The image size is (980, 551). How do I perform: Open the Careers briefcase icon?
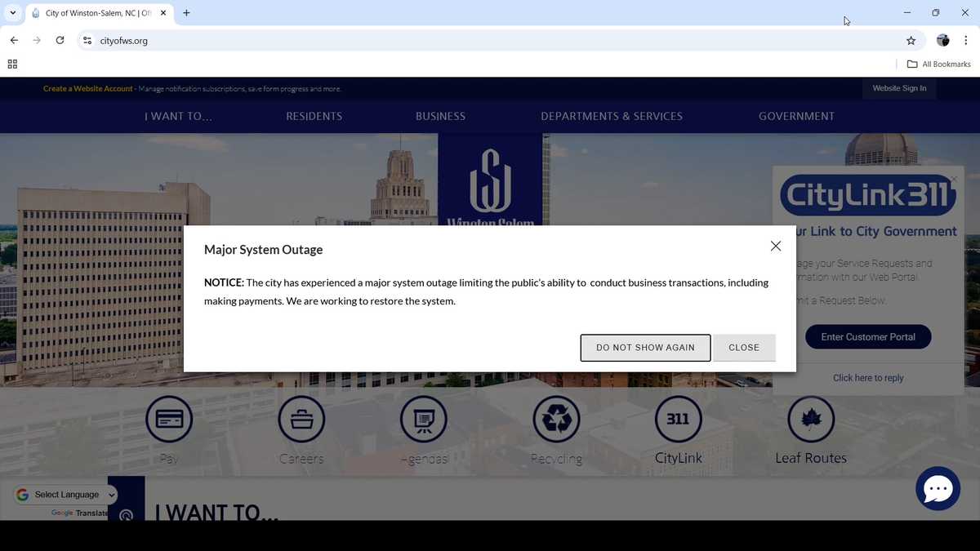click(x=301, y=419)
